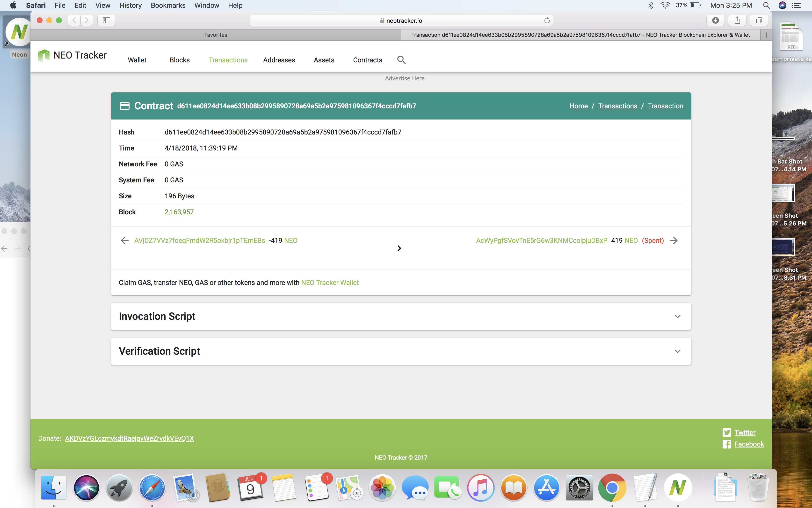
Task: Click the NEO Tracker logo
Action: coord(72,55)
